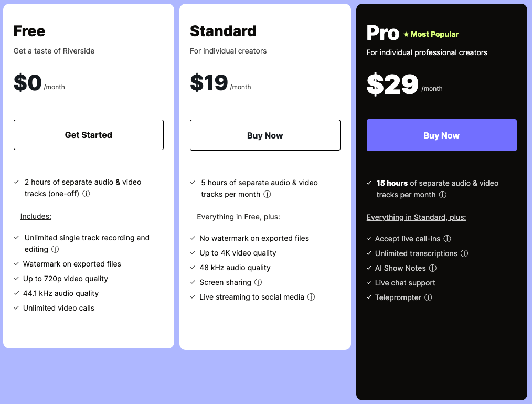Viewport: 532px width, 404px height.
Task: Click Buy Now on Standard plan
Action: click(x=265, y=135)
